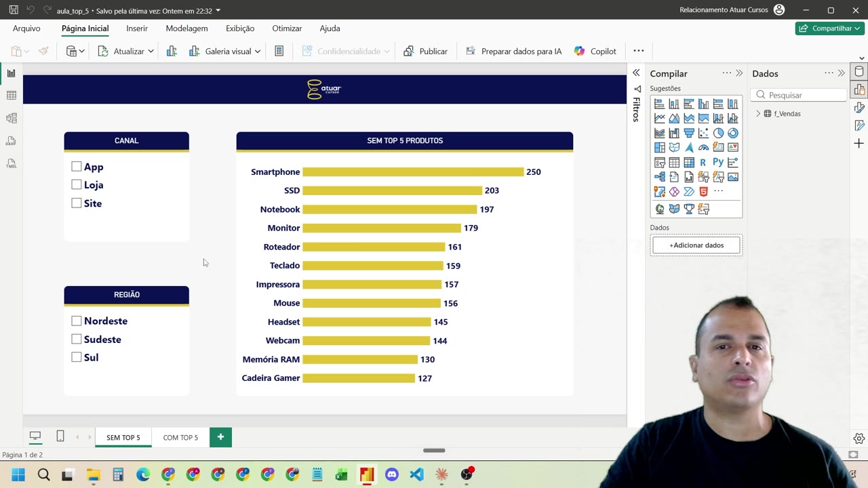868x488 pixels.
Task: Click the +Adicionar dados button
Action: coord(696,245)
